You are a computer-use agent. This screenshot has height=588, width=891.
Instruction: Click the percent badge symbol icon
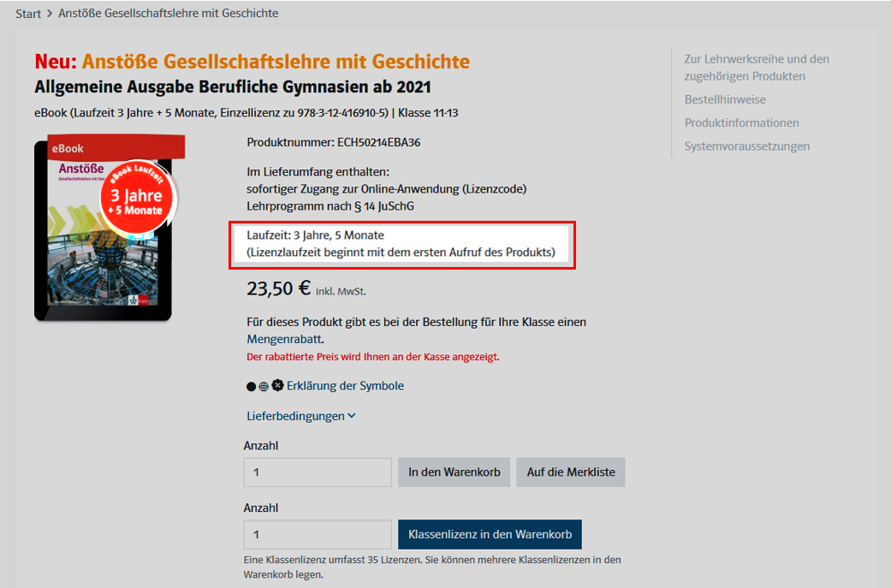[277, 385]
